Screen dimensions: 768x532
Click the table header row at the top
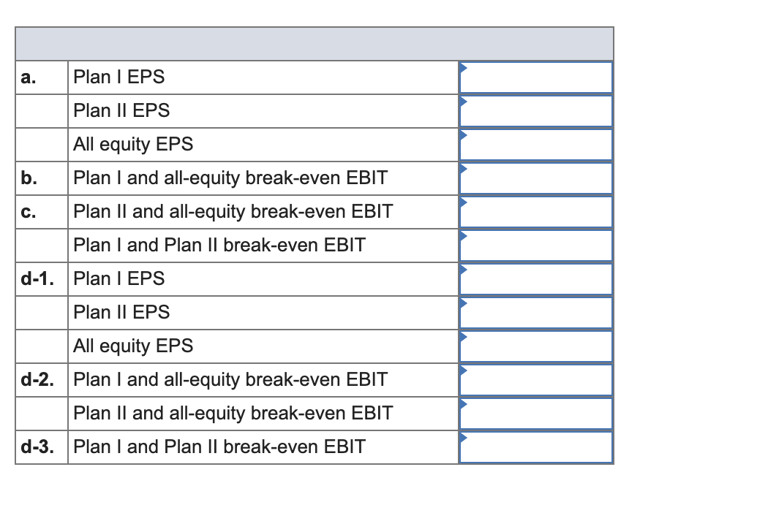(x=313, y=43)
